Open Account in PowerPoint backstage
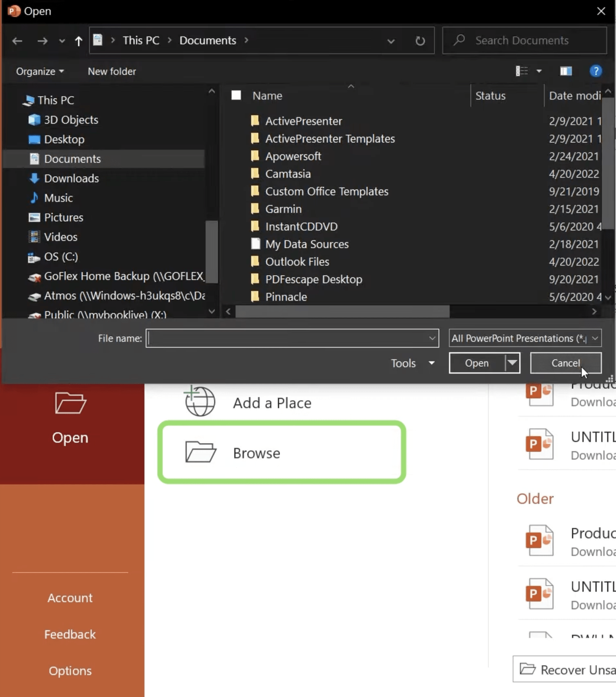Image resolution: width=616 pixels, height=697 pixels. pos(70,598)
